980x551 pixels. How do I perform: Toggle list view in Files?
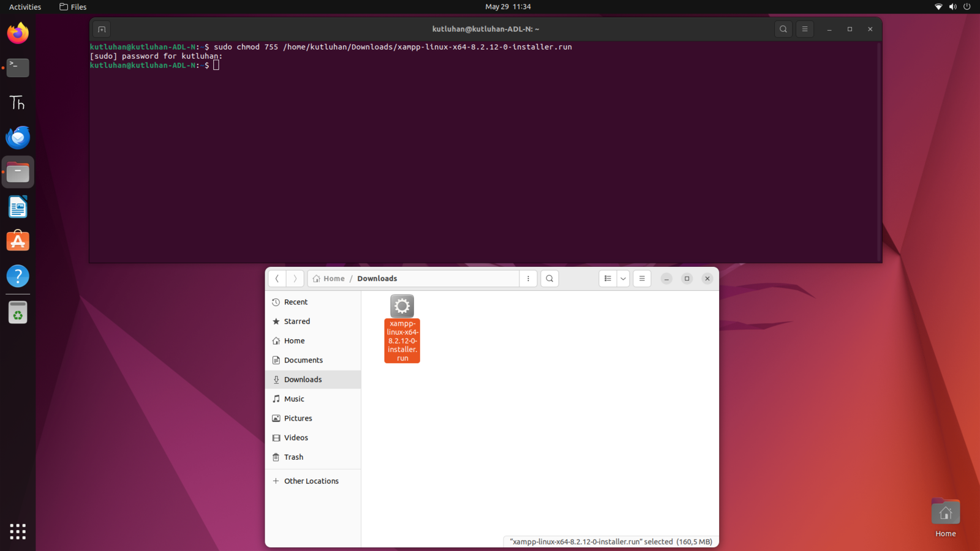(x=608, y=279)
